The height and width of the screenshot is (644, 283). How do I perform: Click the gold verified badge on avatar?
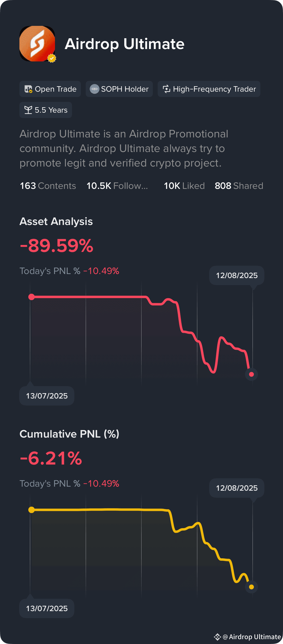52,58
